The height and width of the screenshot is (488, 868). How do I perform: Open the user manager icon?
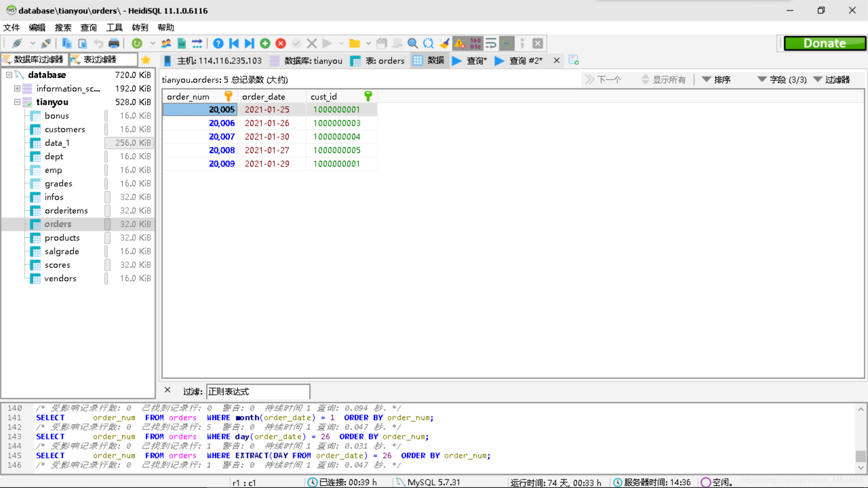(x=166, y=43)
